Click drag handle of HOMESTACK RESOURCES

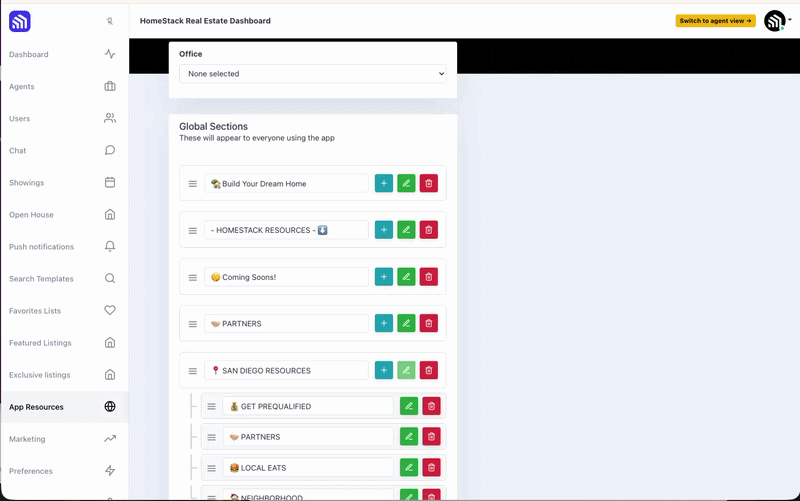[x=192, y=231]
